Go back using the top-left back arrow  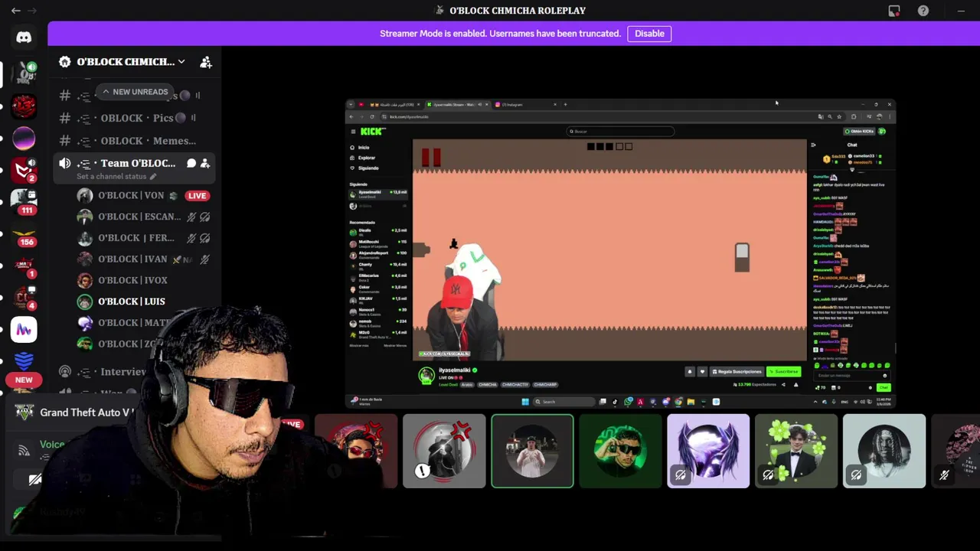16,11
